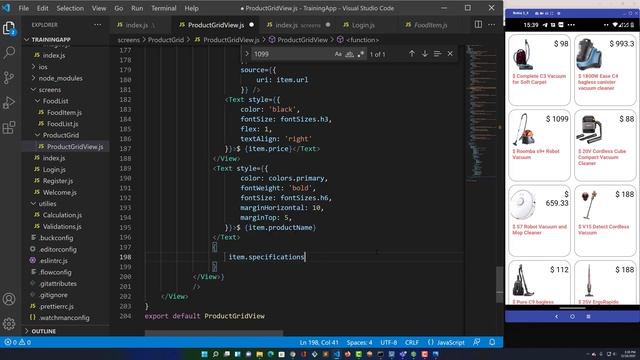Click UTF-8 encoding in status bar
The image size is (640, 360).
(389, 342)
